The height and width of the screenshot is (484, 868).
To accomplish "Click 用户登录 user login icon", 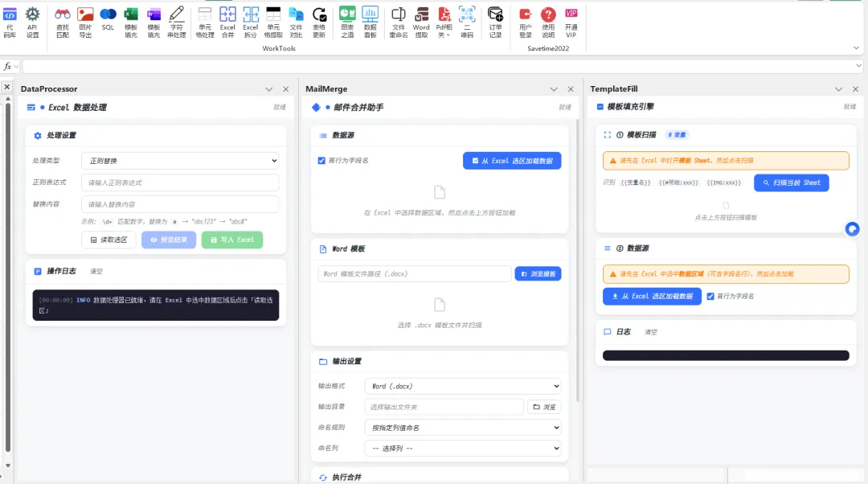I will (x=526, y=23).
